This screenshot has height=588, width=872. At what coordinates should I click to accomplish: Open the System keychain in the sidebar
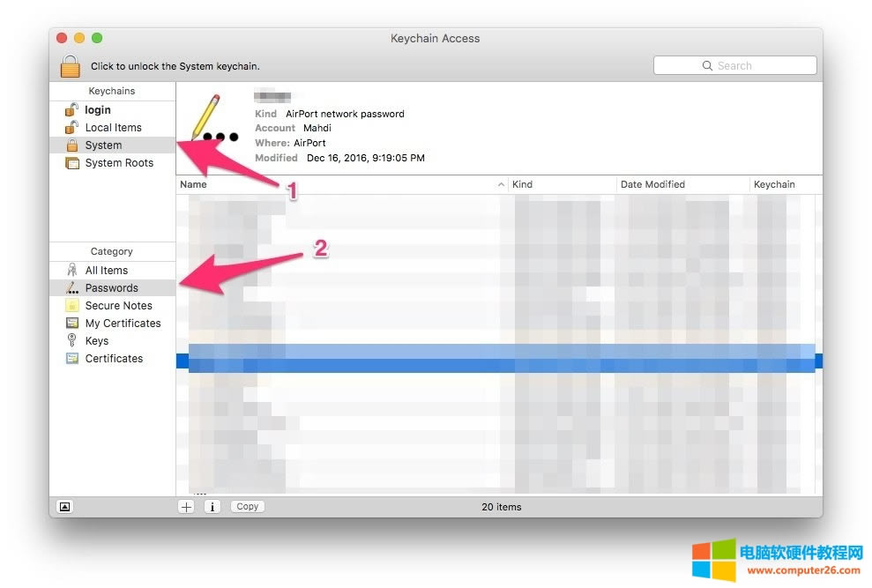(x=103, y=145)
